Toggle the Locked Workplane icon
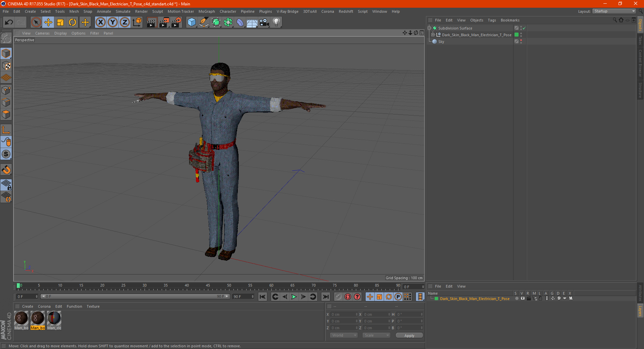 6,185
